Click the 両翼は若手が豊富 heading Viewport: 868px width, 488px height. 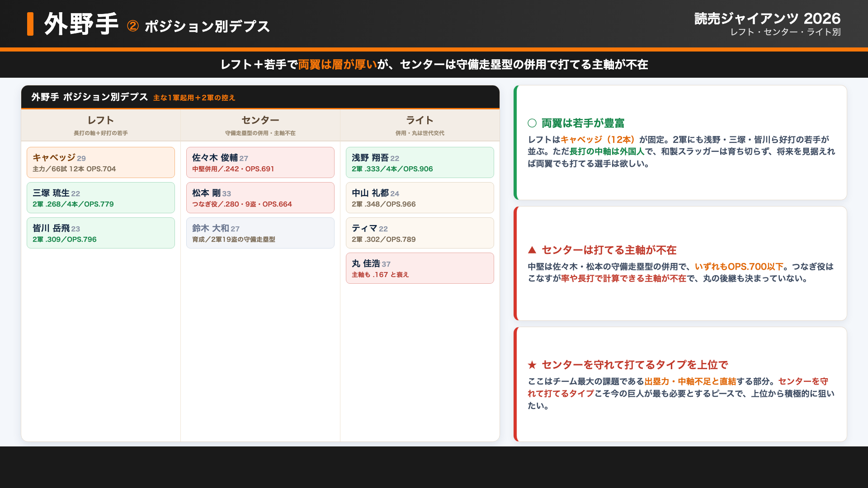pyautogui.click(x=583, y=123)
